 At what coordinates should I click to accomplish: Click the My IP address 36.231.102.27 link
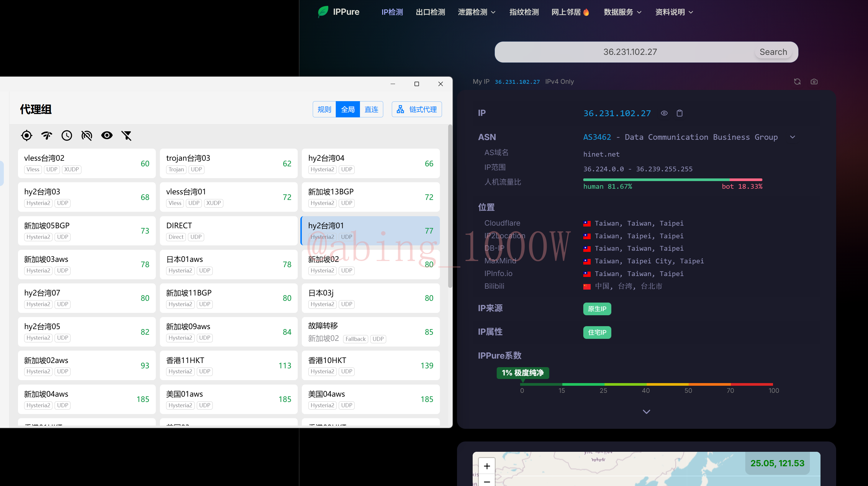click(517, 82)
